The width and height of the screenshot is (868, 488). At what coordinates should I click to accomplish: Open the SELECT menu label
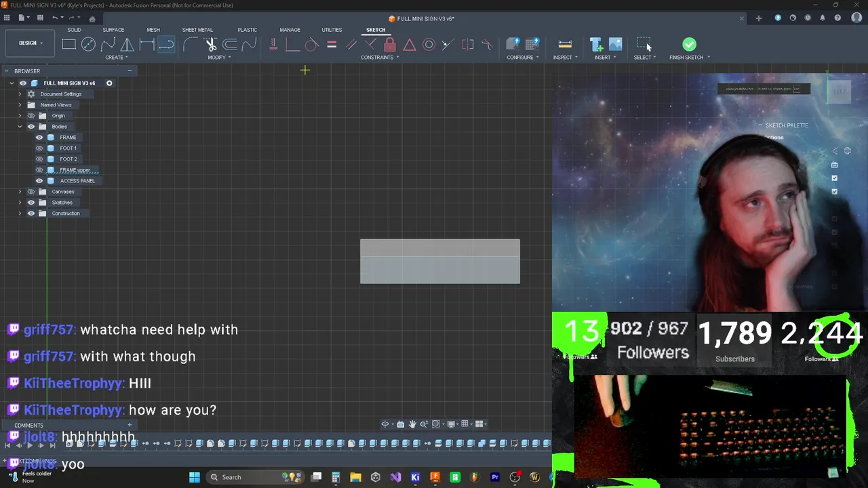[644, 58]
